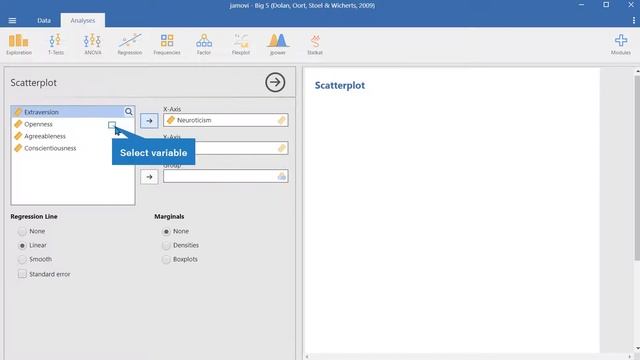Set Regression Line to Linear

22,245
